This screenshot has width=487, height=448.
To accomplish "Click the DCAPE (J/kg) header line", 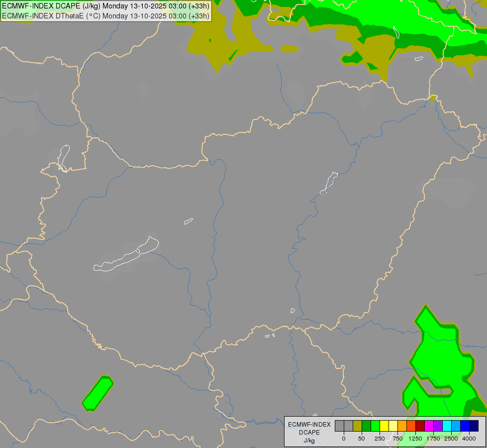I will coord(105,6).
